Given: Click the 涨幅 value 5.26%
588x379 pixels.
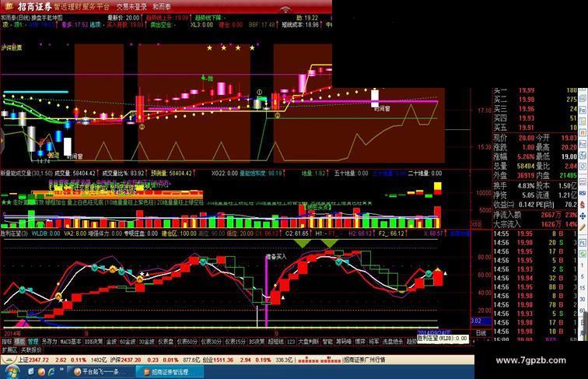Looking at the screenshot, I should (x=527, y=156).
